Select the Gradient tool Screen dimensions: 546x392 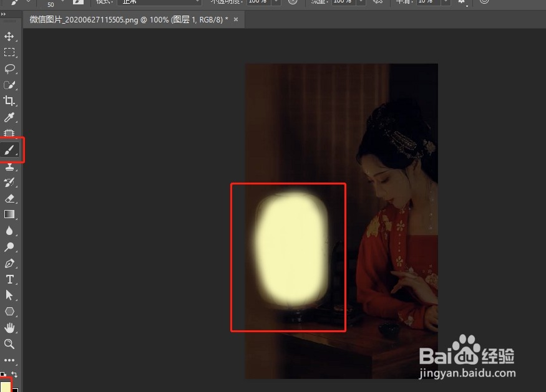[x=9, y=214]
